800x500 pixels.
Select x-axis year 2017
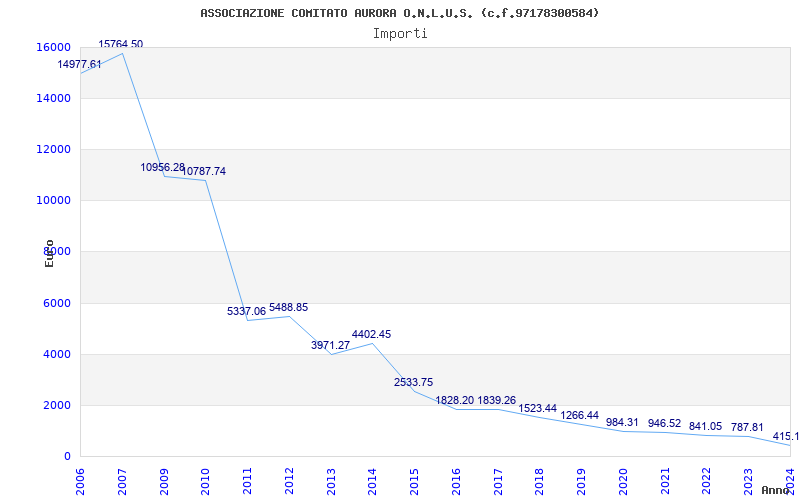point(497,481)
